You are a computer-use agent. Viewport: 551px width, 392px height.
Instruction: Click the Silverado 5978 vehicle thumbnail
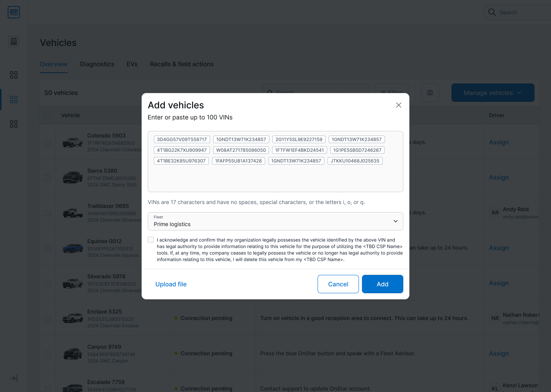point(73,283)
